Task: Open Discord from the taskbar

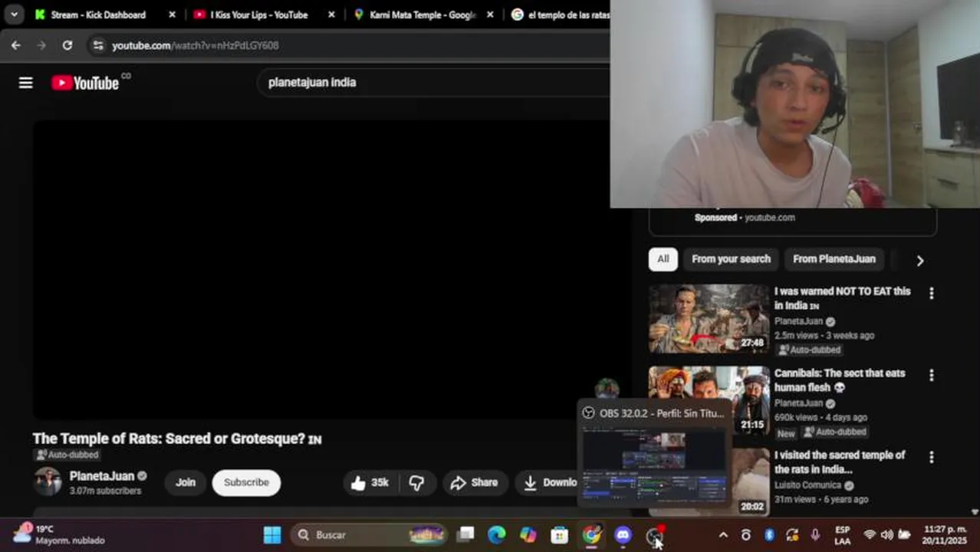Action: coord(623,534)
